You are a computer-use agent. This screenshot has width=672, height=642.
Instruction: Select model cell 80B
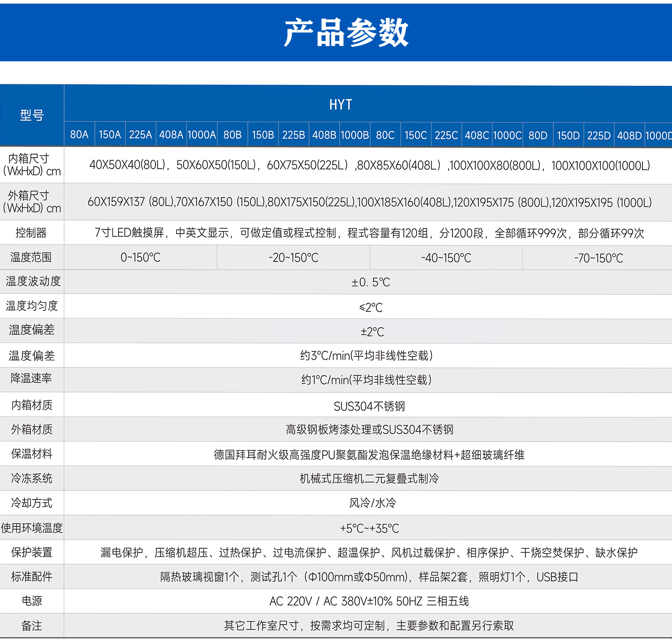233,135
